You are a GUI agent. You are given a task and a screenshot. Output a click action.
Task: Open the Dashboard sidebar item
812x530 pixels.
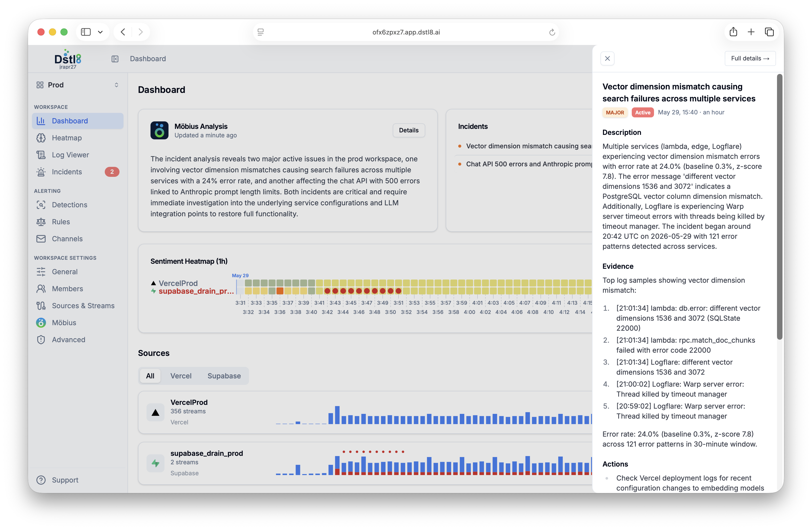78,121
